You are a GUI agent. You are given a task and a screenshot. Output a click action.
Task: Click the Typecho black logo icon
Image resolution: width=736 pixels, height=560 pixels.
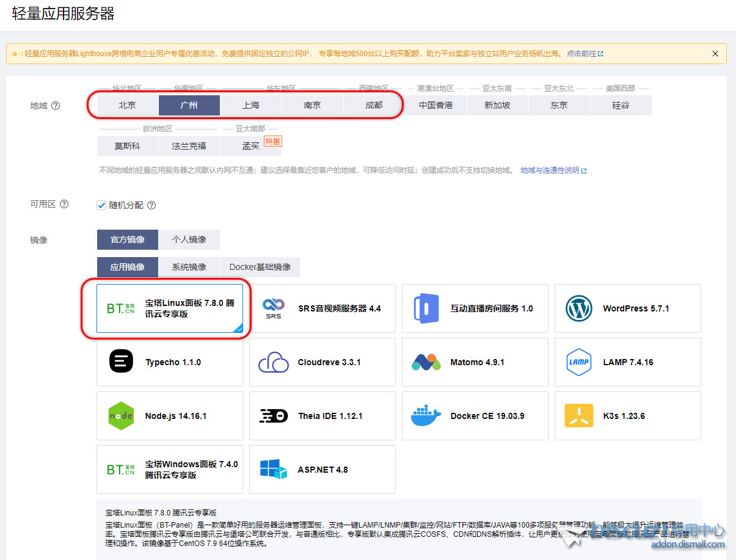point(121,362)
